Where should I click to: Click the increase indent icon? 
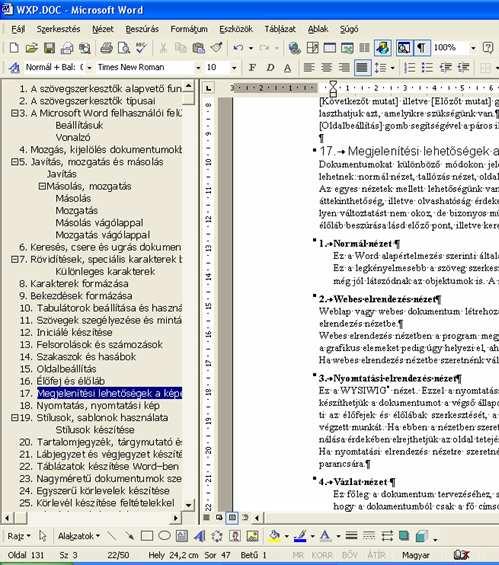463,67
